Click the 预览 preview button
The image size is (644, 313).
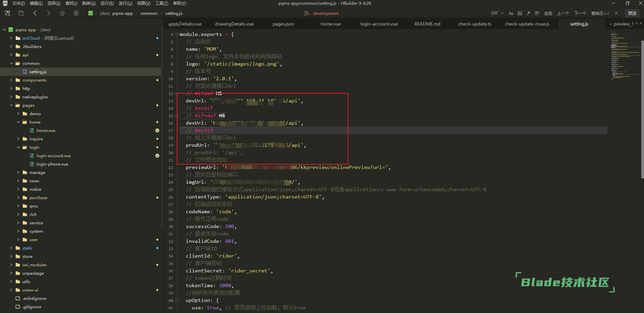click(632, 13)
